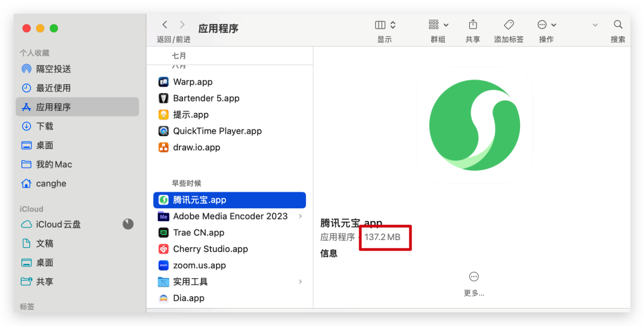The height and width of the screenshot is (326, 644).
Task: Go forward with the right chevron
Action: click(182, 24)
